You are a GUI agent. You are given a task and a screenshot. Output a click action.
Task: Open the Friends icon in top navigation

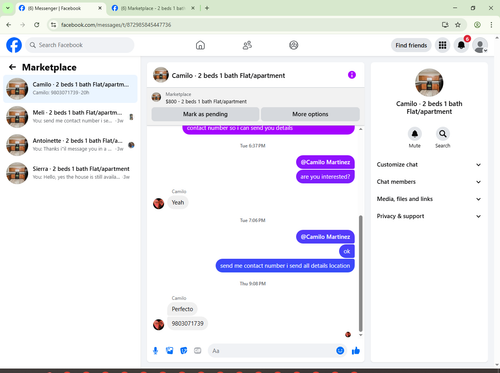click(247, 45)
